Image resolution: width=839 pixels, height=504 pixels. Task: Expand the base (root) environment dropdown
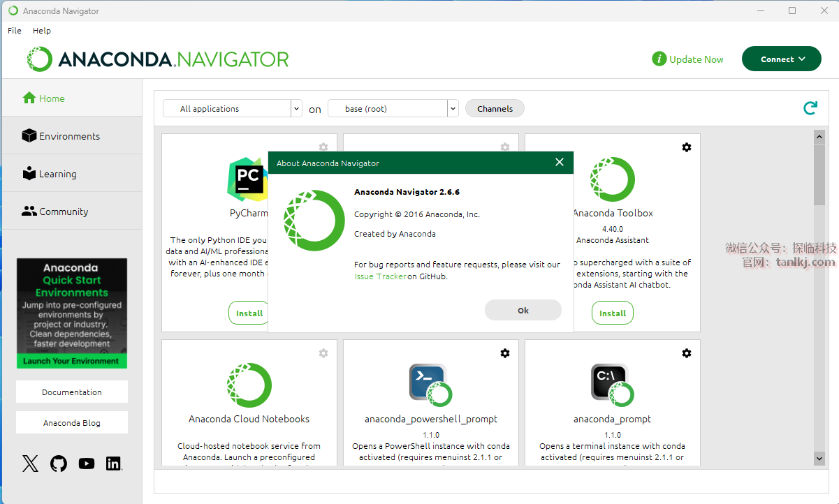[x=453, y=109]
